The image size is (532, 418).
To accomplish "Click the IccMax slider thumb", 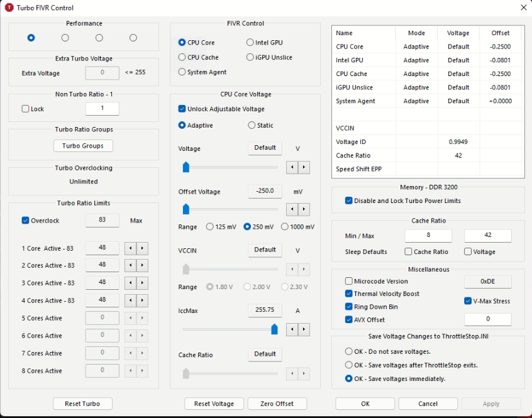I will (x=274, y=329).
